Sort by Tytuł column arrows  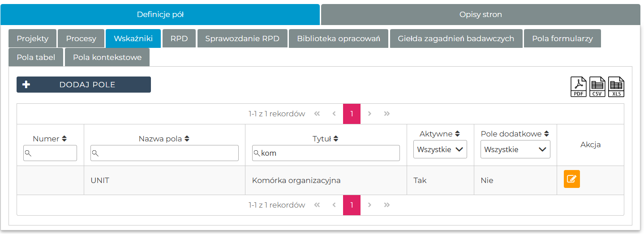click(x=336, y=139)
